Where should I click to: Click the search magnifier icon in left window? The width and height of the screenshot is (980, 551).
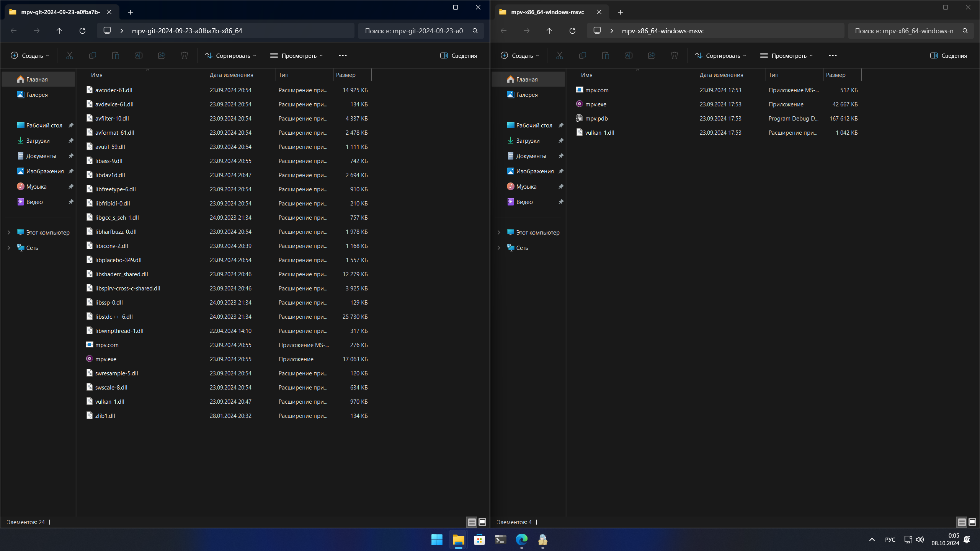(475, 31)
